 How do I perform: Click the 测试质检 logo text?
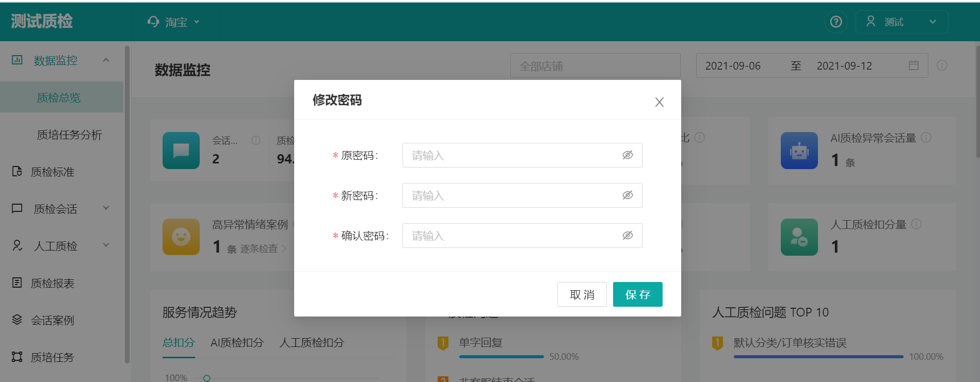coord(42,21)
